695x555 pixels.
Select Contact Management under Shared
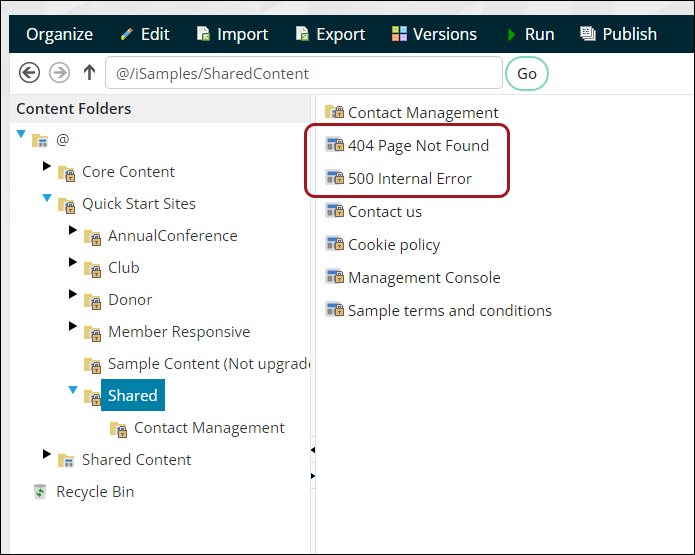(x=209, y=427)
